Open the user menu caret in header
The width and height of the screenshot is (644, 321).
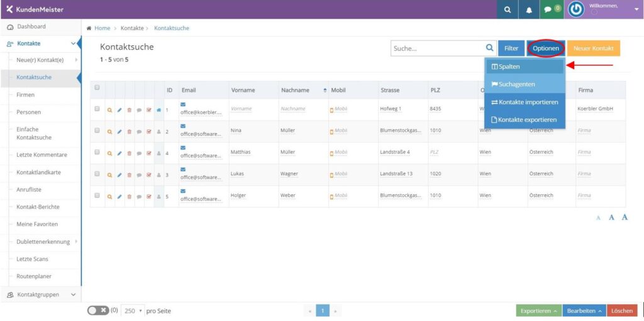coord(636,9)
